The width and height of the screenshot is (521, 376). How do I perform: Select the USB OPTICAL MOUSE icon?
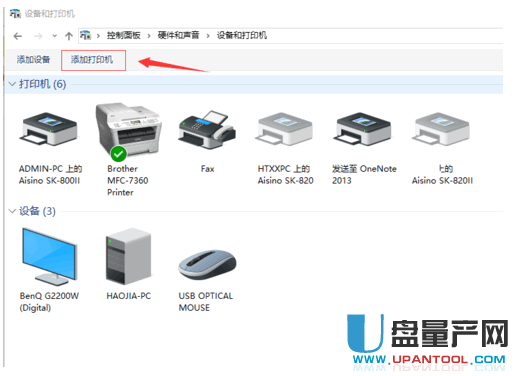(x=207, y=265)
